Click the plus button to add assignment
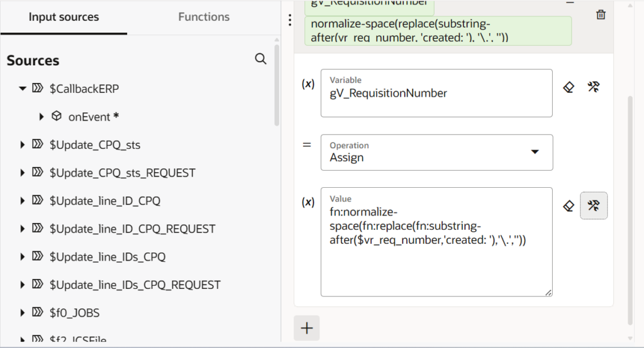Image resolution: width=644 pixels, height=348 pixels. (x=307, y=328)
